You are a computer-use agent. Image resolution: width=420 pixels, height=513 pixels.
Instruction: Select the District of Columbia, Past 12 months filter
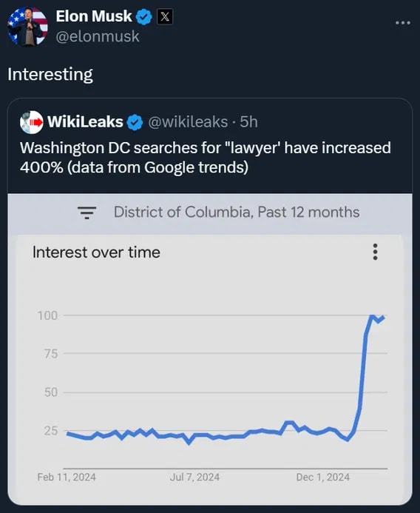click(237, 212)
